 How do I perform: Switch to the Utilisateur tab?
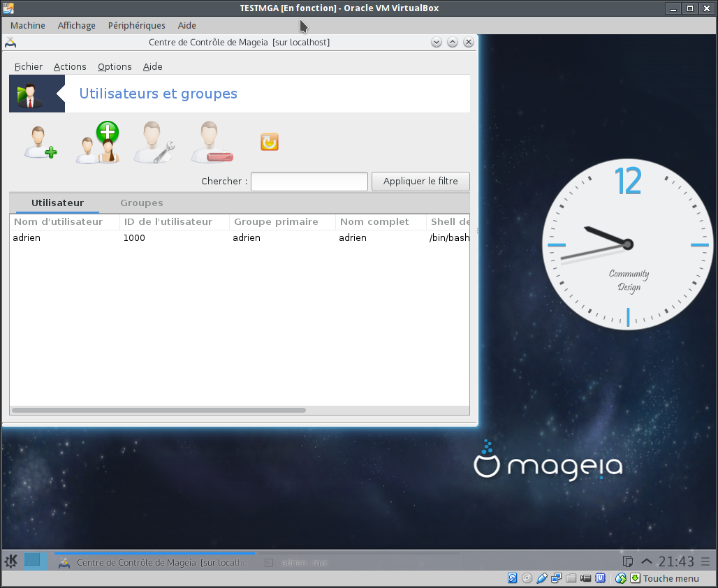pyautogui.click(x=58, y=203)
